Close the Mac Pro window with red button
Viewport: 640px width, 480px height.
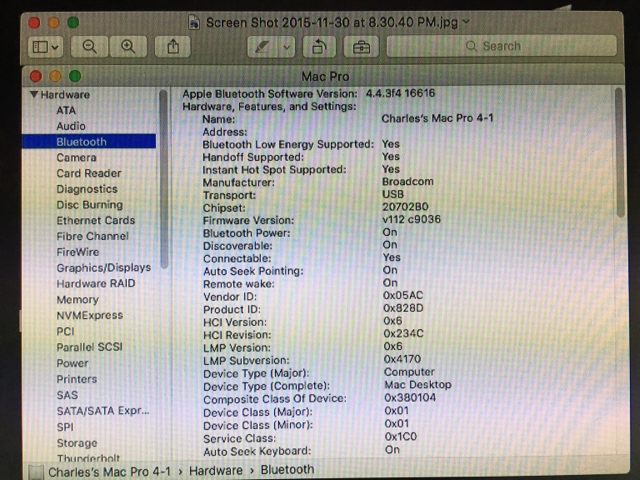tap(36, 76)
